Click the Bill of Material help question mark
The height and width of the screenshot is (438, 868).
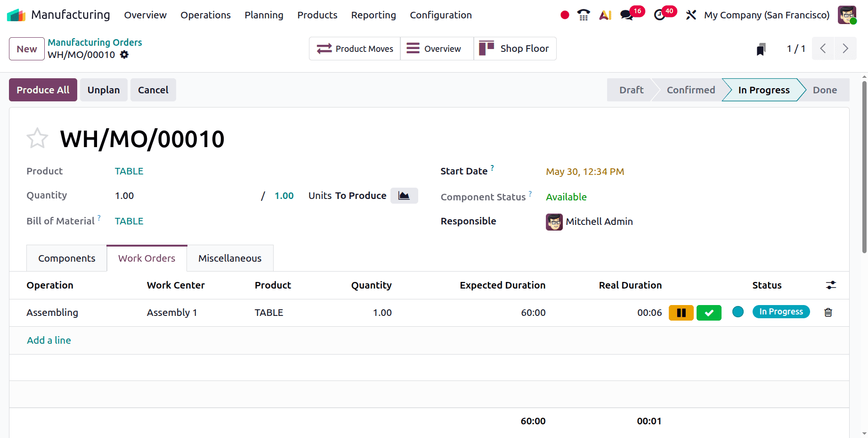point(99,217)
